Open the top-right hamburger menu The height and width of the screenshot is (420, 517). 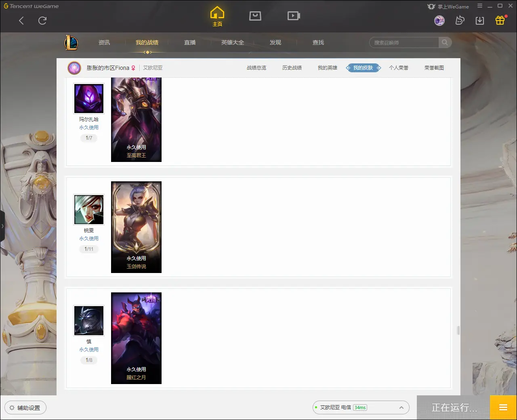pos(480,6)
